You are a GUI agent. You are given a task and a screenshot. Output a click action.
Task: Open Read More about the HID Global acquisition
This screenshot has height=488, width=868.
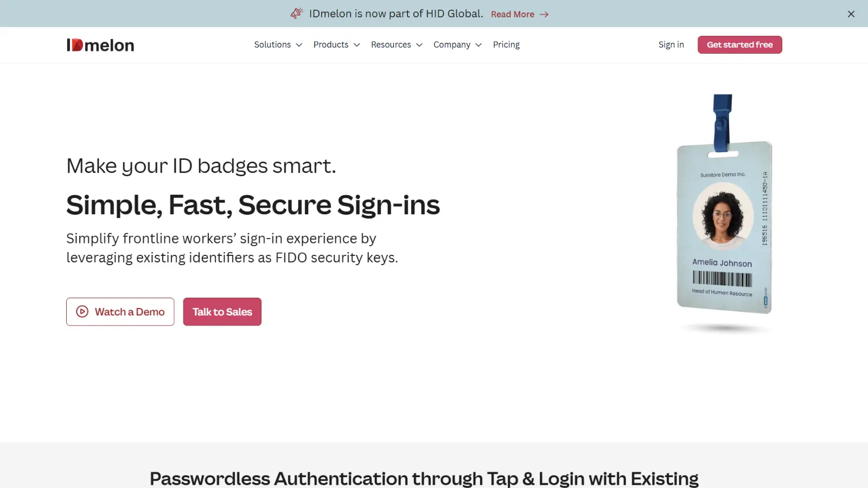pos(513,14)
